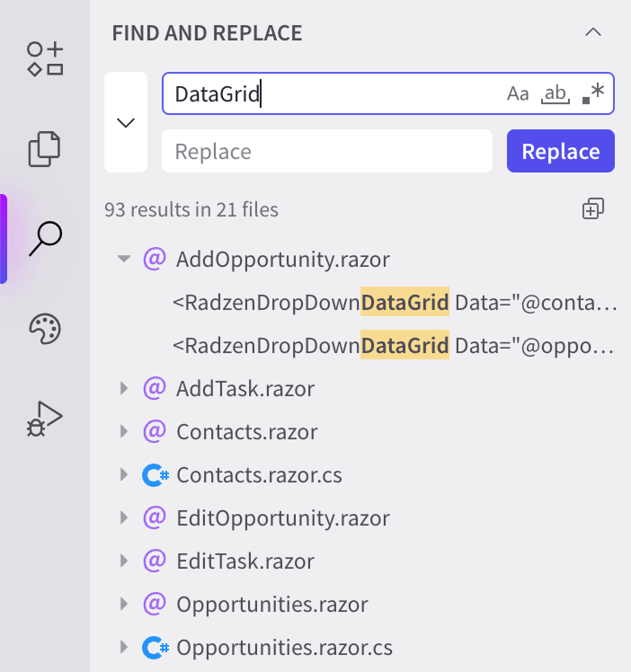Open the files explorer sidebar icon

coord(45,148)
